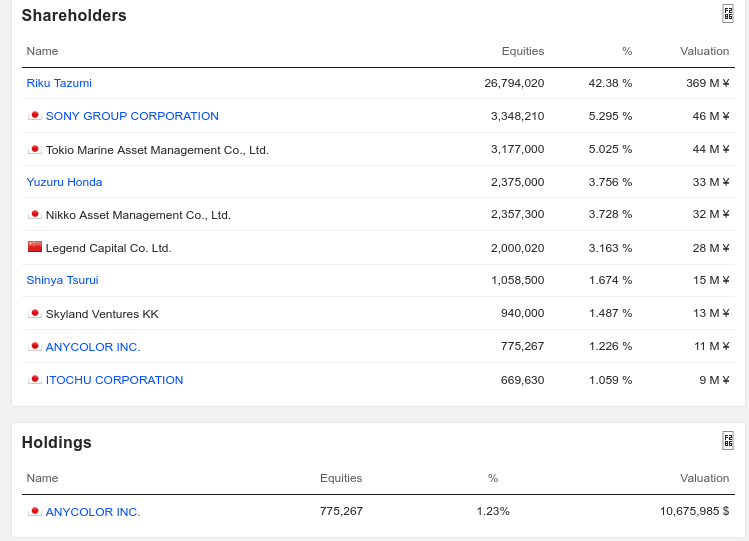Image resolution: width=749 pixels, height=541 pixels.
Task: Click the Equities column header in Holdings
Action: [x=341, y=478]
